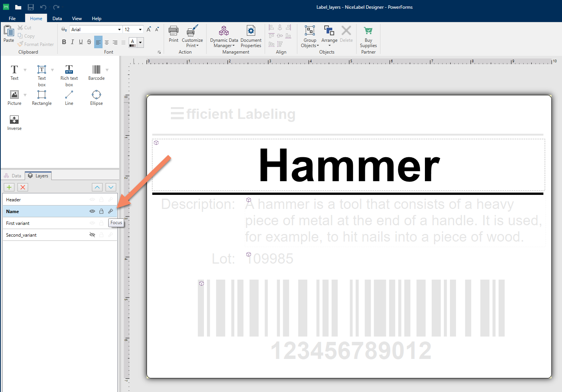The height and width of the screenshot is (392, 562).
Task: Toggle visibility of Name layer
Action: pyautogui.click(x=92, y=211)
